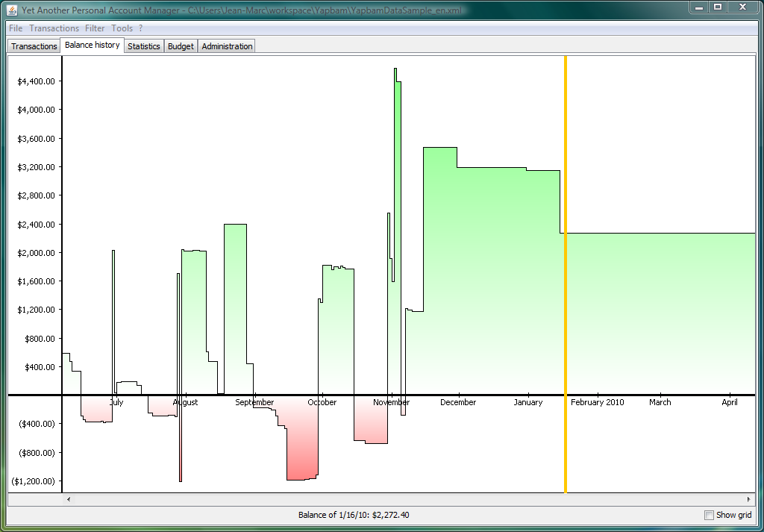Switch to the Budget tab

[181, 46]
